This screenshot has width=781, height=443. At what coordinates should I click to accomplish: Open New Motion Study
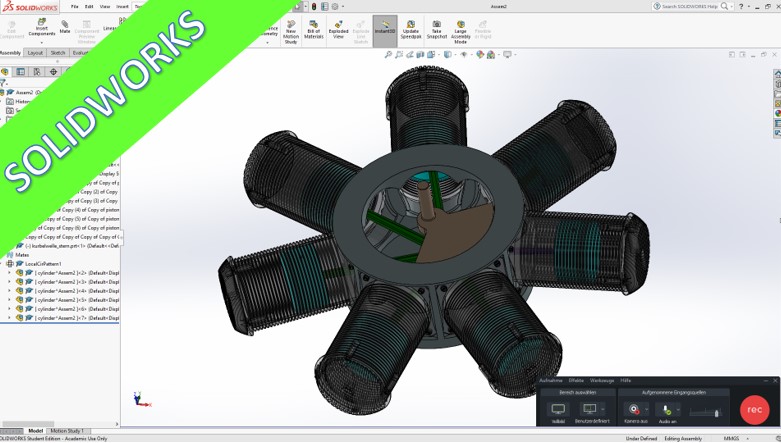[x=291, y=32]
